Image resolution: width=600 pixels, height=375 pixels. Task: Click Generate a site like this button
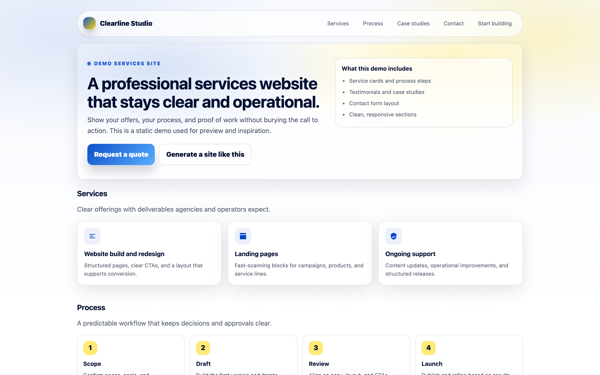click(x=205, y=155)
